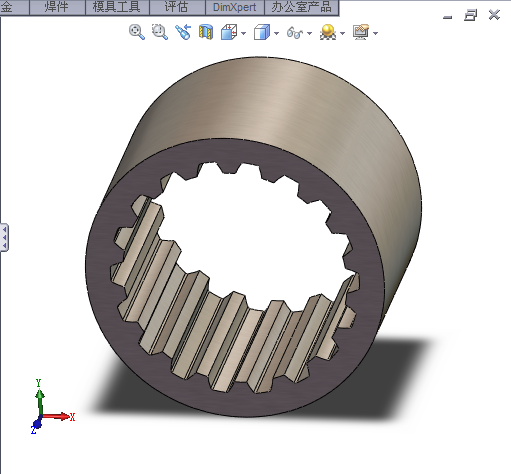Open Display Style dropdown arrow
The height and width of the screenshot is (474, 511).
click(x=276, y=33)
